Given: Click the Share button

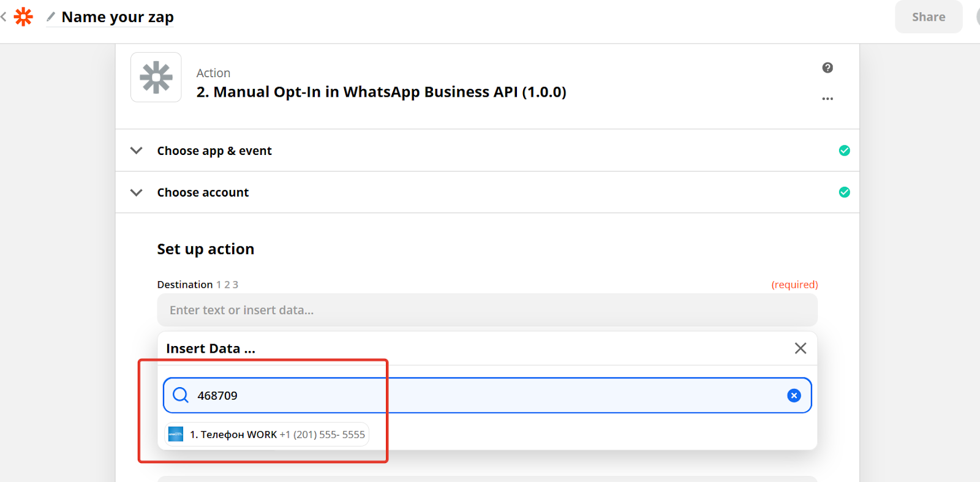Looking at the screenshot, I should tap(928, 17).
